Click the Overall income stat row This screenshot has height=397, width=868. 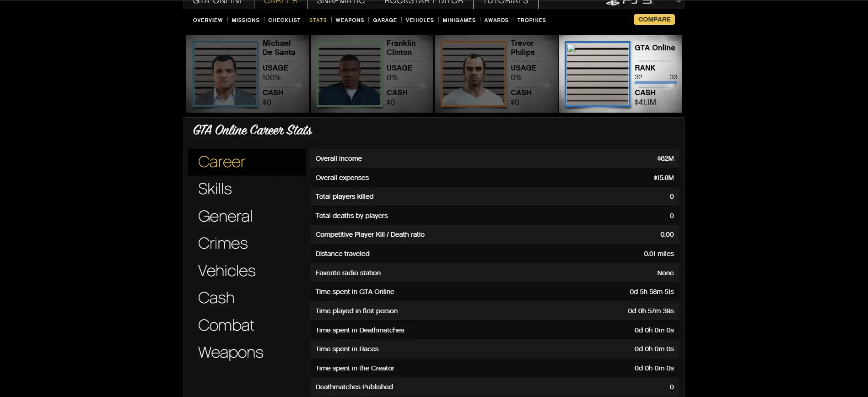[494, 158]
